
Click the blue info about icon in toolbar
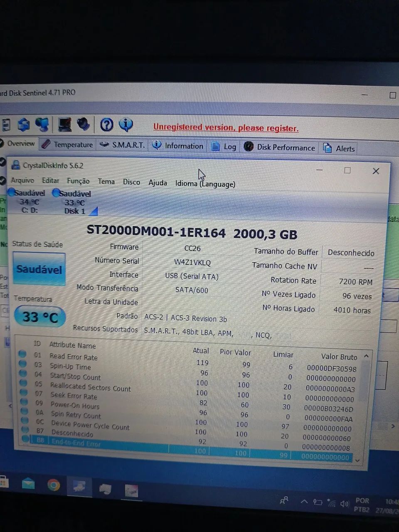[126, 124]
